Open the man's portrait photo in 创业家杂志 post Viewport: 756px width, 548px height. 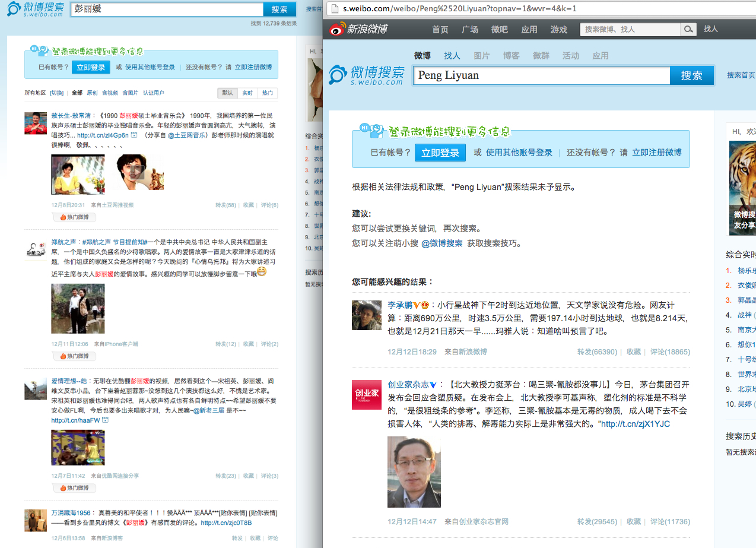point(414,472)
